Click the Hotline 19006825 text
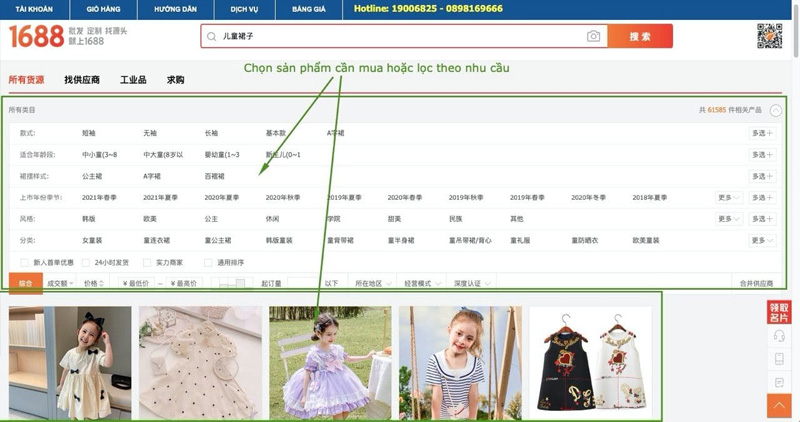The image size is (800, 422). coord(428,9)
